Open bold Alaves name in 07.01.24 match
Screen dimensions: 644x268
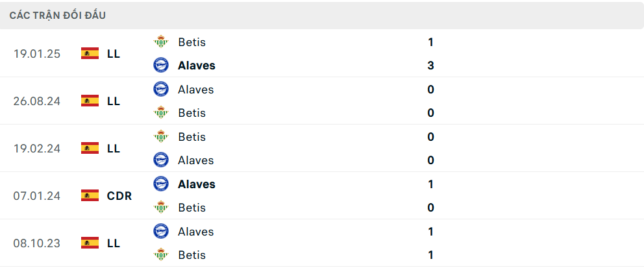196,184
